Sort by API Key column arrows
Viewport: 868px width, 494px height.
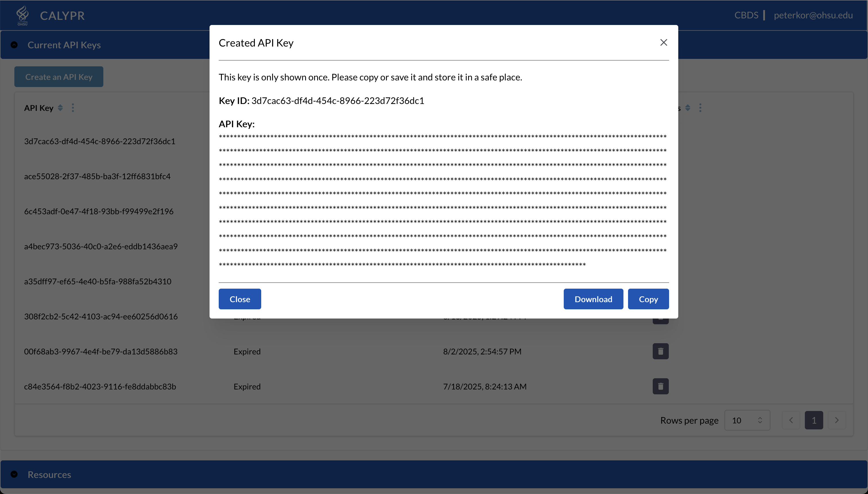(60, 108)
